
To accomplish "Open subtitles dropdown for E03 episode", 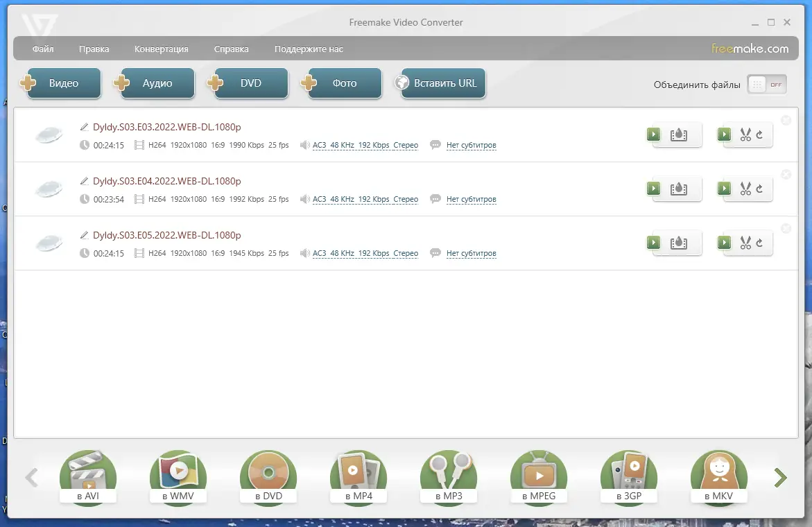I will 472,145.
